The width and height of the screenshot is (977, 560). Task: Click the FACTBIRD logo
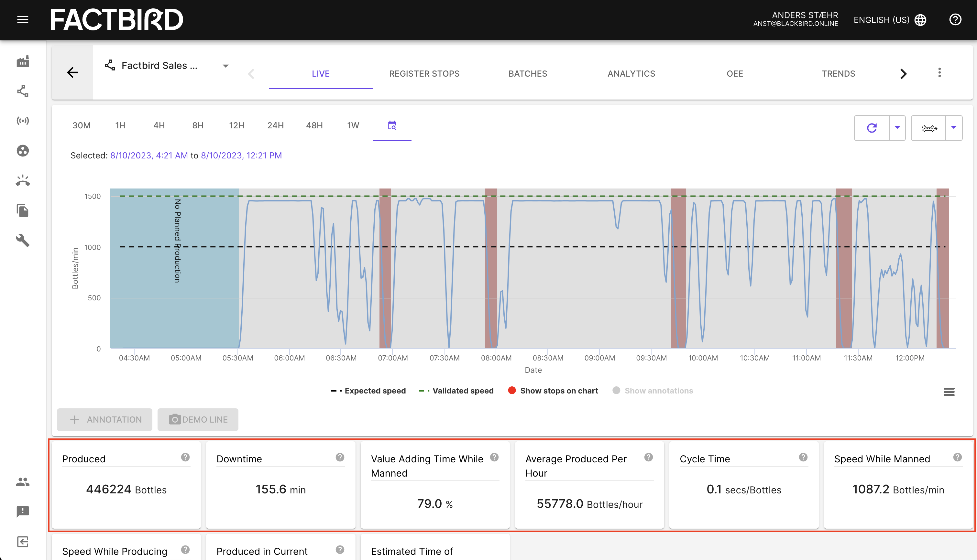tap(116, 20)
